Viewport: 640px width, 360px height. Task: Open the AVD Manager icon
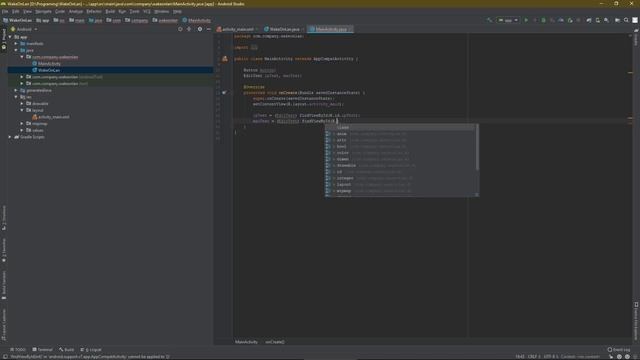[x=598, y=20]
